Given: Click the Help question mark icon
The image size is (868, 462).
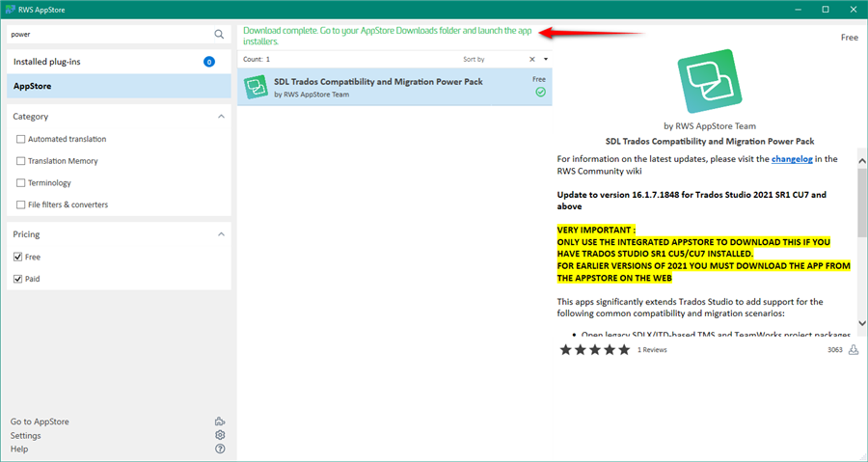Looking at the screenshot, I should [x=220, y=448].
